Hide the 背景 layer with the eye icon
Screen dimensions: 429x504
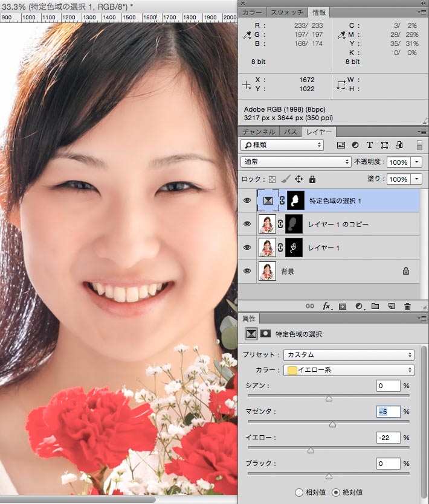point(247,271)
